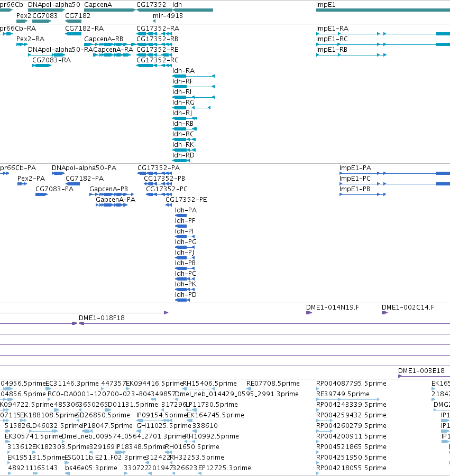The image size is (450, 476).
Task: Open EST RP004218055.5prime
Action: [x=351, y=468]
